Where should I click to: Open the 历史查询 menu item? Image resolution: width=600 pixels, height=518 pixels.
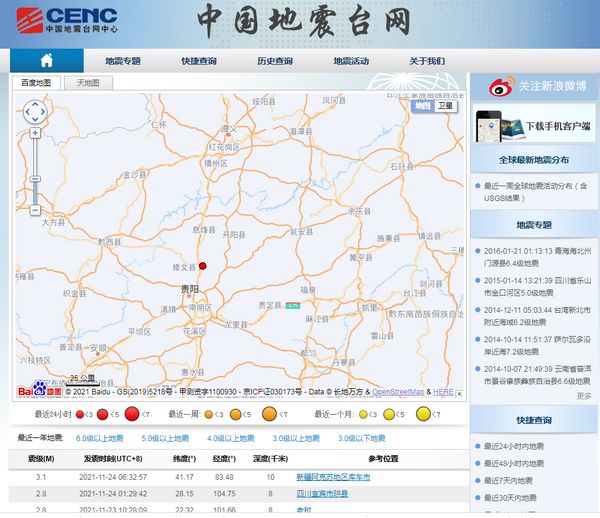click(x=274, y=61)
